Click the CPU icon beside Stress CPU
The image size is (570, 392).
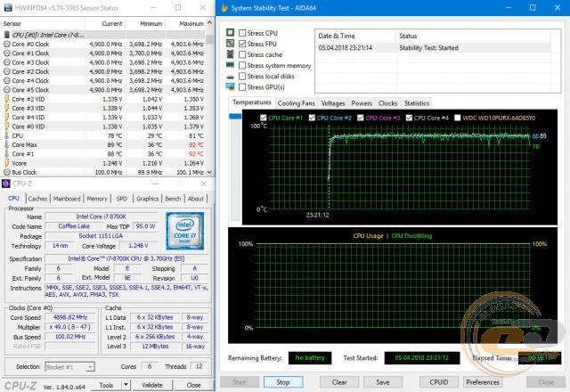point(230,33)
